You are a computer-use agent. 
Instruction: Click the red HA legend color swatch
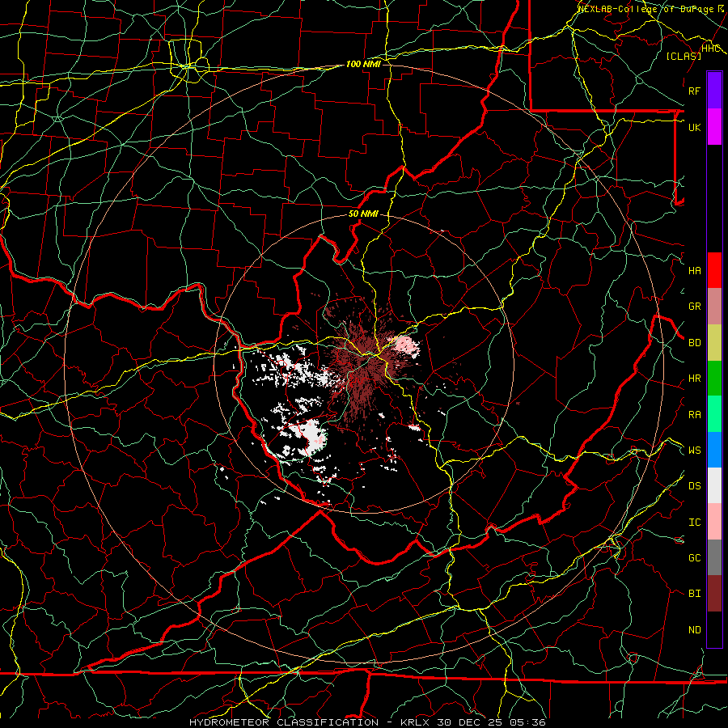point(714,270)
